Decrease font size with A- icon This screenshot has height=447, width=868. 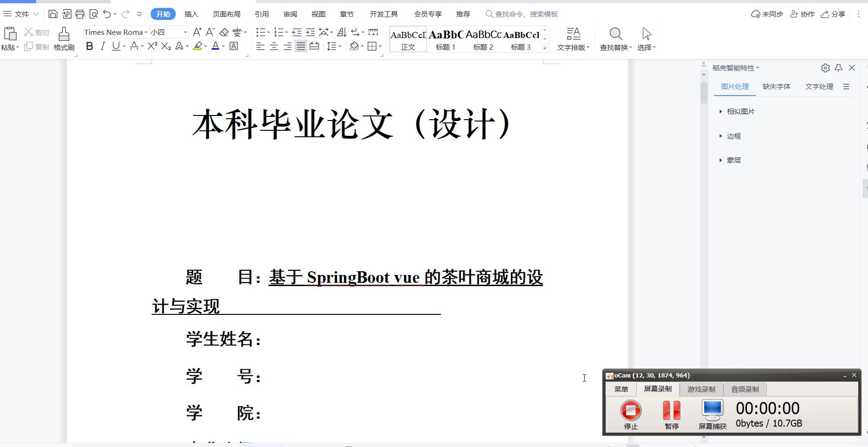point(210,32)
